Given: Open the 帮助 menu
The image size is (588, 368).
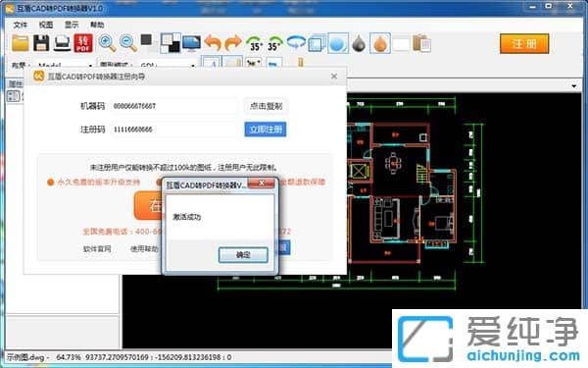Looking at the screenshot, I should click(97, 25).
